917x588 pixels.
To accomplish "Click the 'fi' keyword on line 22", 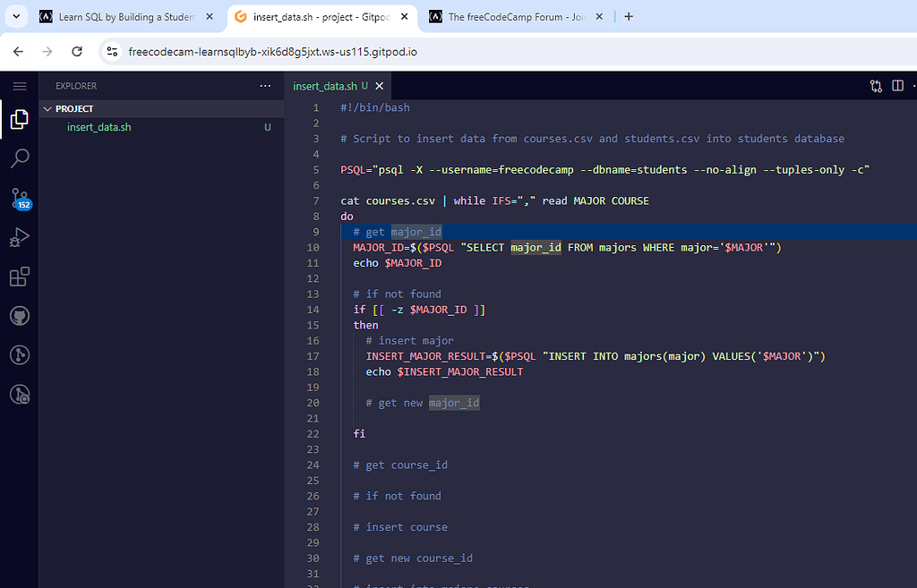I will click(359, 434).
